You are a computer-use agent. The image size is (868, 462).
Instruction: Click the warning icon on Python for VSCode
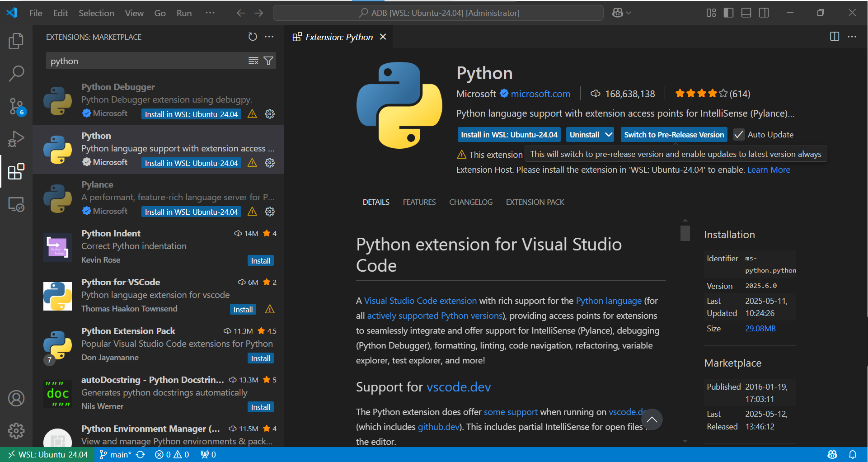270,309
